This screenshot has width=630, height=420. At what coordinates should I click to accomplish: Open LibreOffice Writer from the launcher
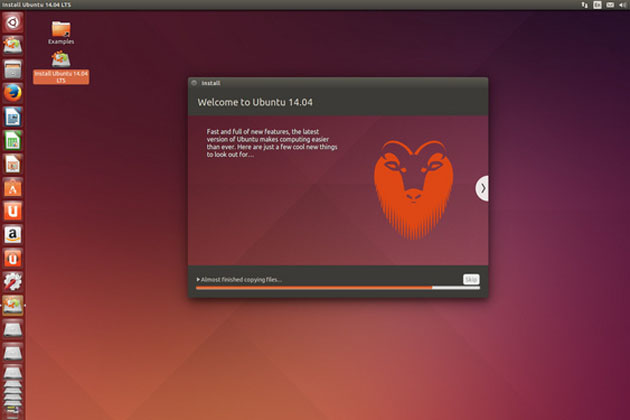click(12, 117)
